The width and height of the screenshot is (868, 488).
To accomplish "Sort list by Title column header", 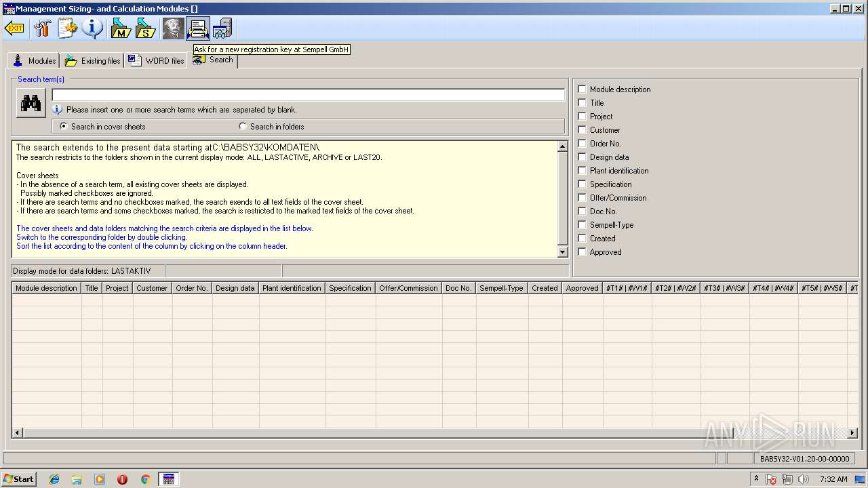I will click(92, 288).
